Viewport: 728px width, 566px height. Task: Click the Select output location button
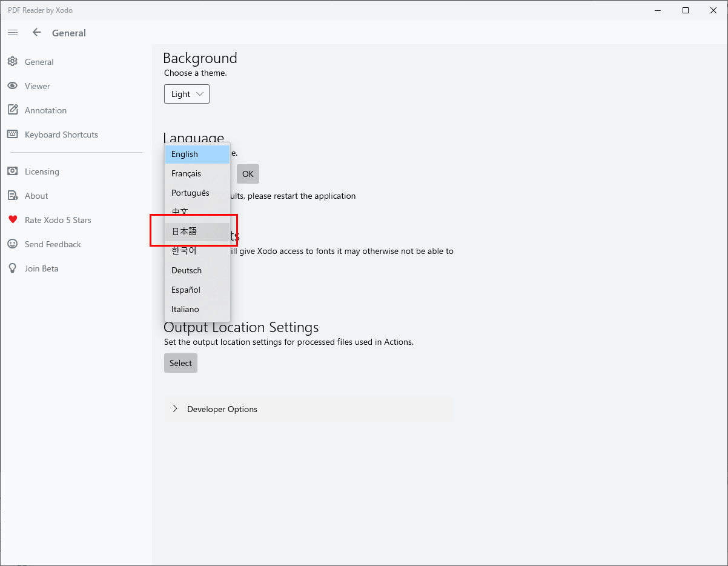coord(180,363)
